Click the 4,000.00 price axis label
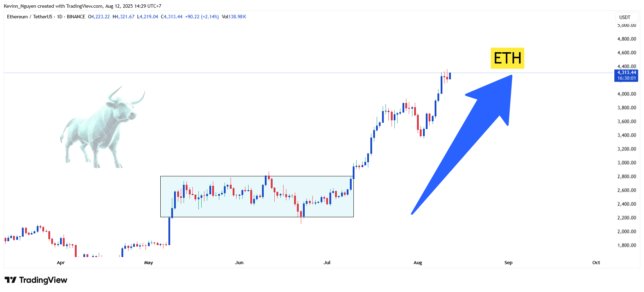 [x=627, y=94]
